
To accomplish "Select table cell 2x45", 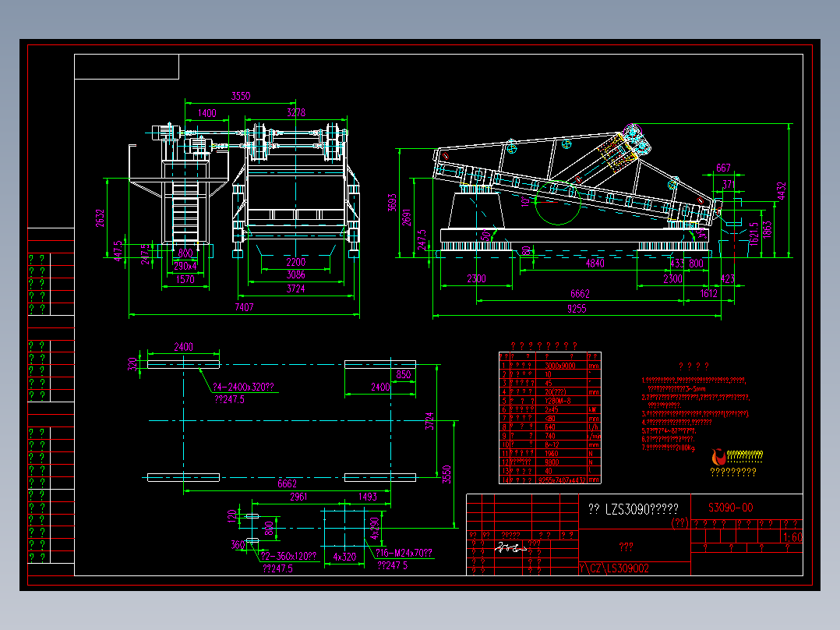I will point(551,409).
